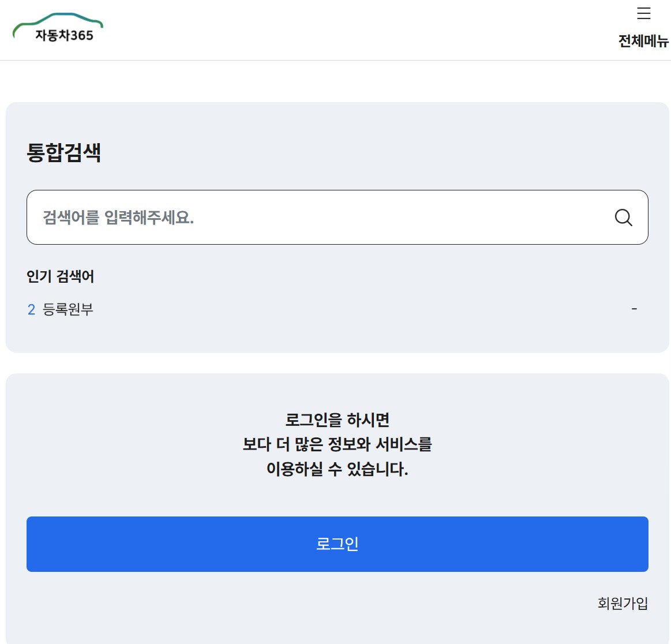Click the 자동차365 car logo
The width and height of the screenshot is (671, 644).
58,29
